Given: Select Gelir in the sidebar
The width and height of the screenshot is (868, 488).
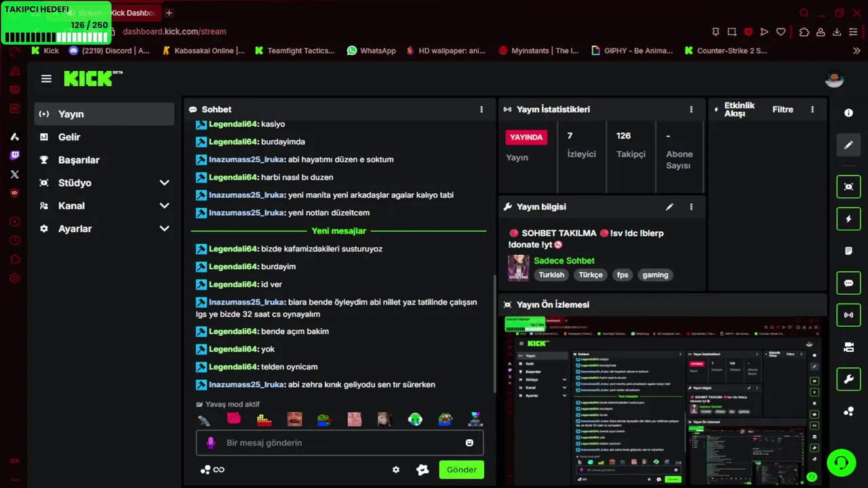Looking at the screenshot, I should point(104,137).
